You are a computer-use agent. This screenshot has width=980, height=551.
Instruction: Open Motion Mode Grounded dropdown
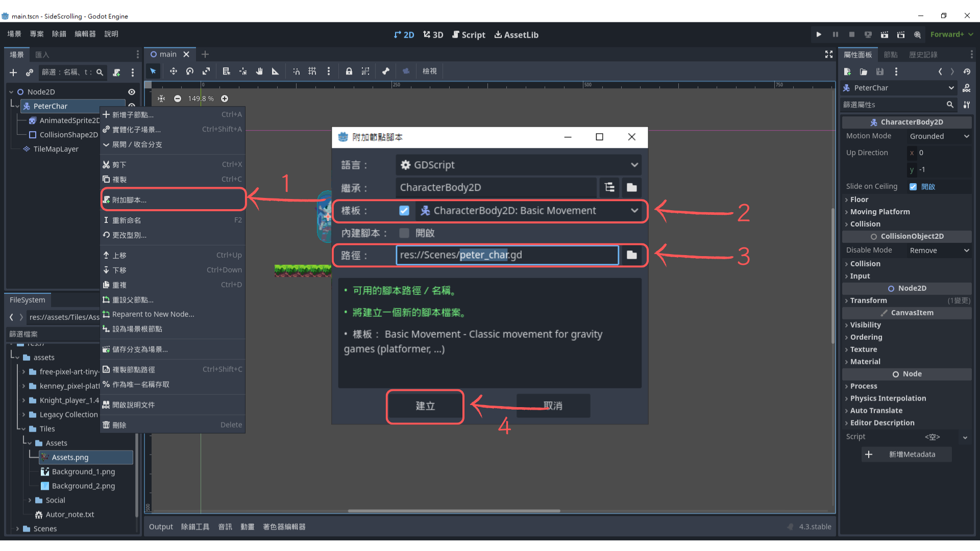[x=938, y=136]
